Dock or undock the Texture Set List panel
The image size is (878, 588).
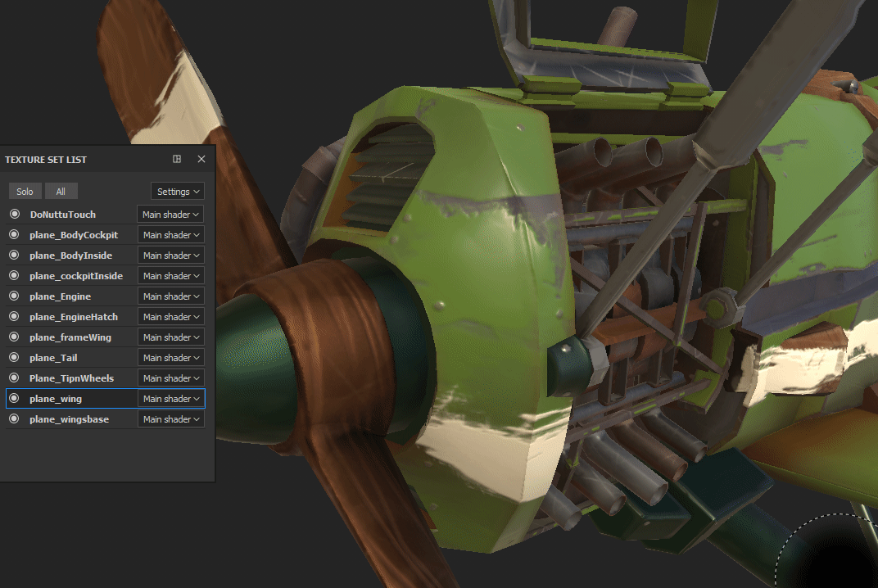point(177,159)
